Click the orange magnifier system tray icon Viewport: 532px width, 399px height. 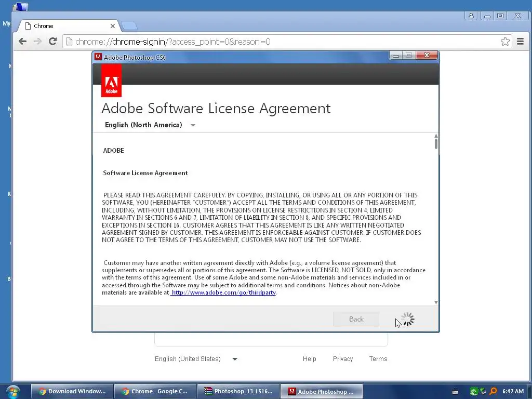494,391
